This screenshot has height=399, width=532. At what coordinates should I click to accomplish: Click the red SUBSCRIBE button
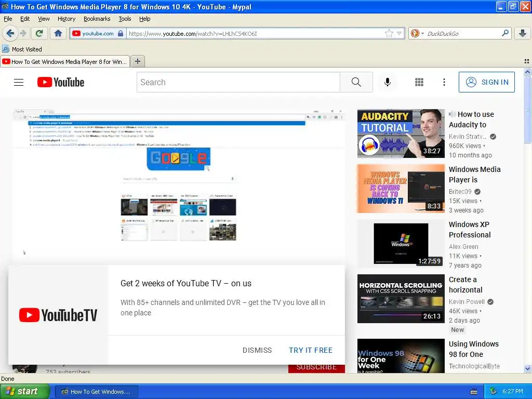(316, 368)
